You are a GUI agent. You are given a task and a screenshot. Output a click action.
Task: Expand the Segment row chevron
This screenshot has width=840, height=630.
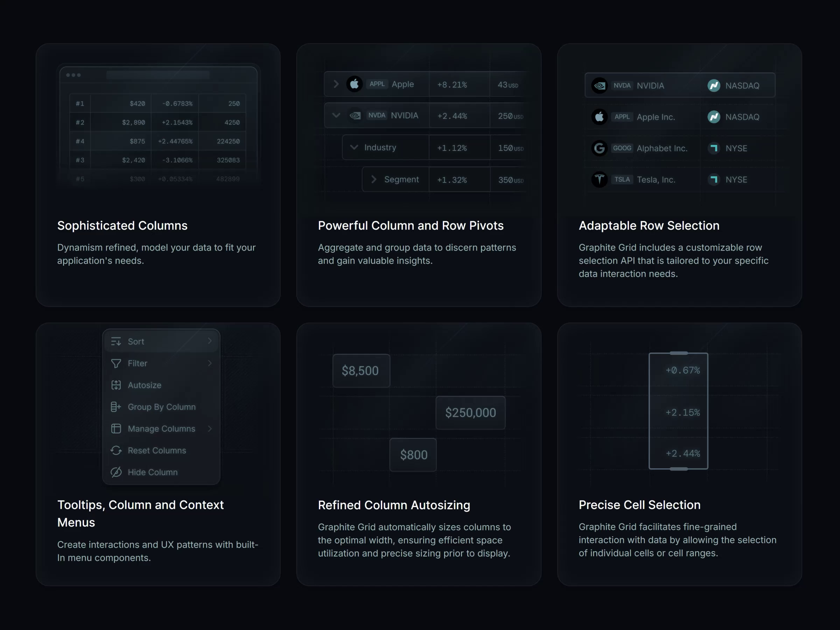(x=374, y=179)
